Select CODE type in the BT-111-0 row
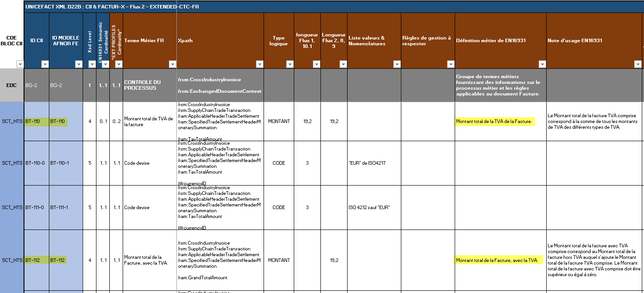 (279, 207)
